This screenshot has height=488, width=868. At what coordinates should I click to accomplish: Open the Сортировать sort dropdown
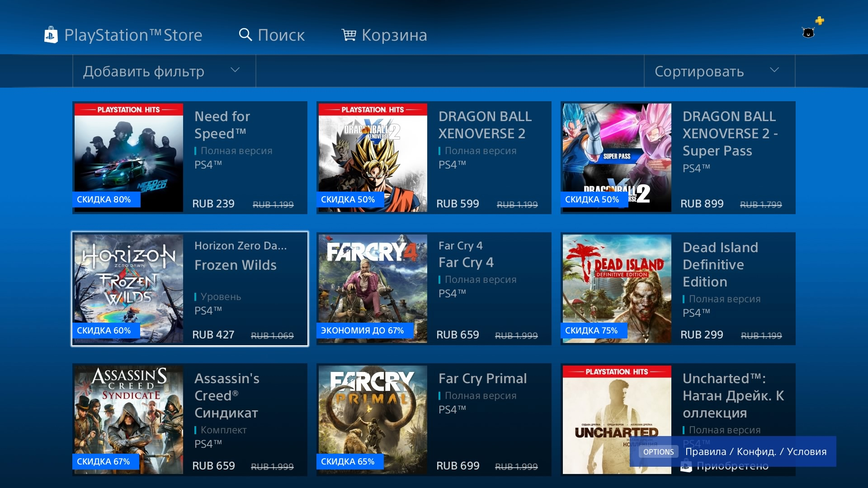719,71
